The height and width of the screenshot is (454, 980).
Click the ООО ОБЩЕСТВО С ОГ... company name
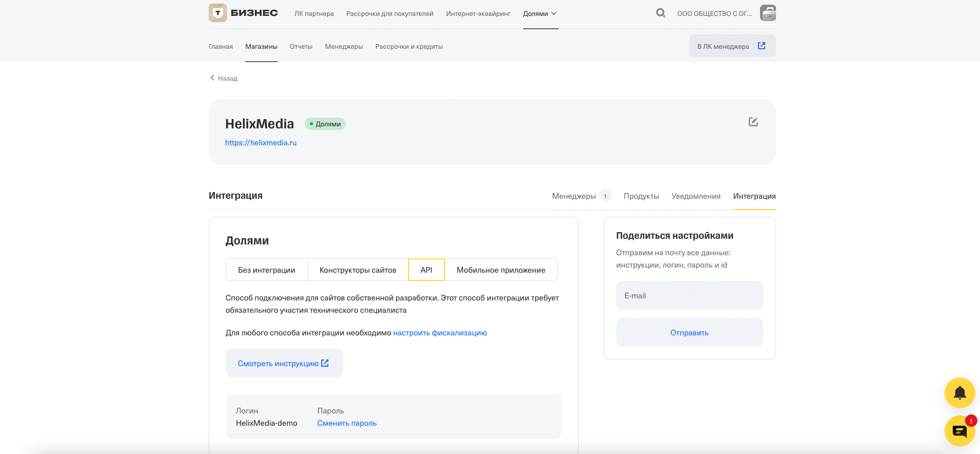pos(714,14)
